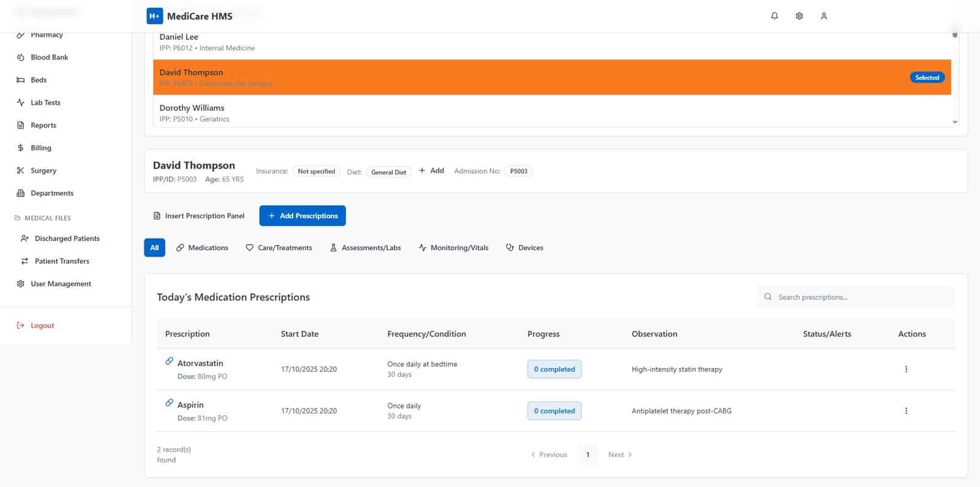Go to the Previous page

[x=549, y=455]
